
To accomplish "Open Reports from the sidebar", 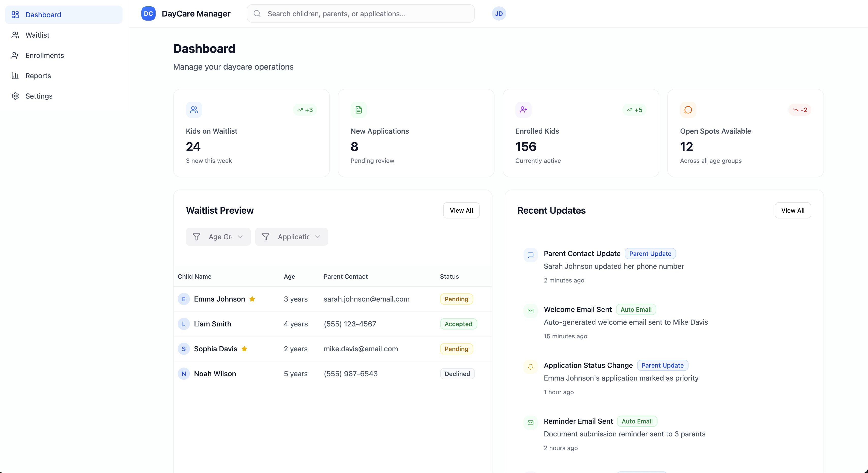I will click(x=38, y=75).
